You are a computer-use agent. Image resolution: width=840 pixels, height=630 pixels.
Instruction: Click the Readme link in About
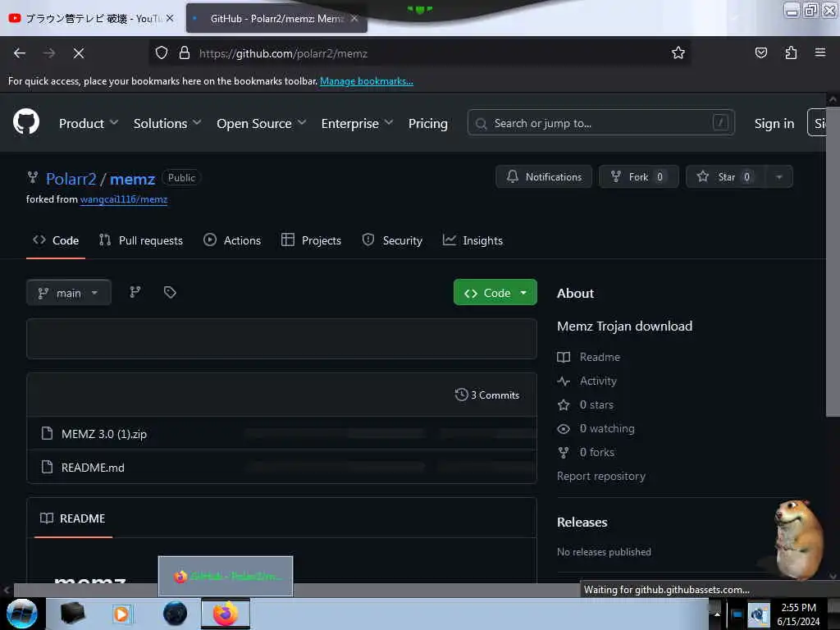click(600, 357)
